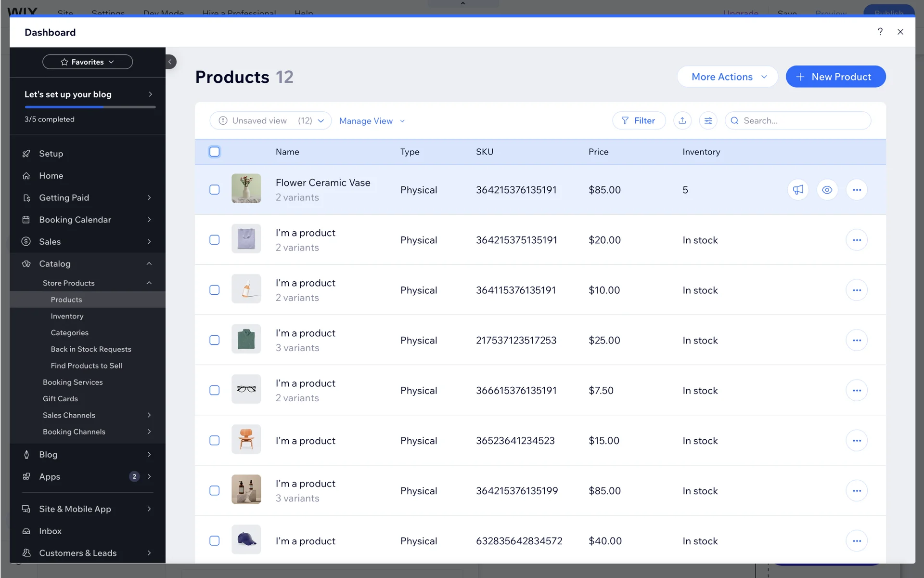The image size is (924, 578).
Task: Click the export products upload icon
Action: tap(682, 120)
